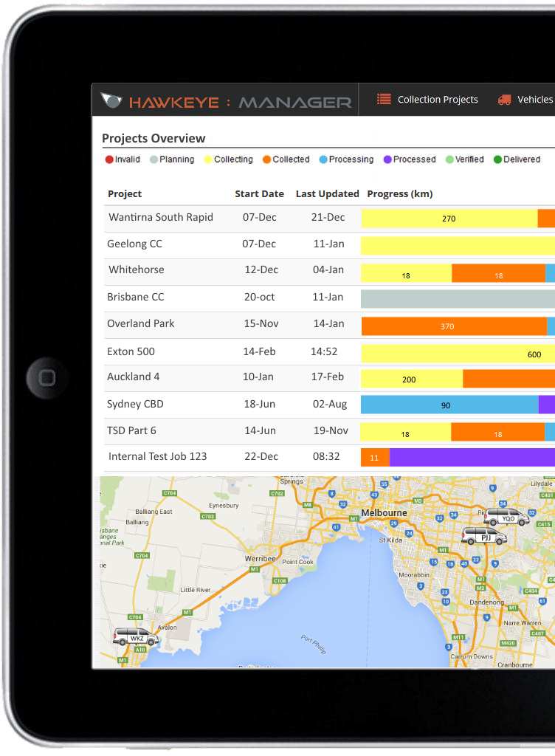555x756 pixels.
Task: Sort by the Project column header
Action: [125, 194]
